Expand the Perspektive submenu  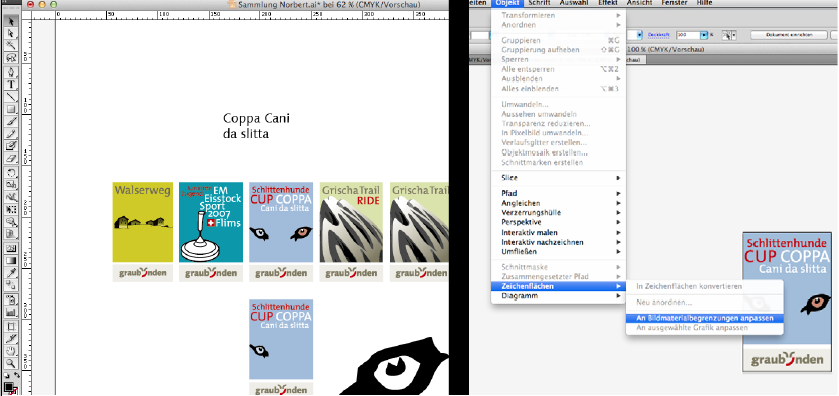pos(558,222)
